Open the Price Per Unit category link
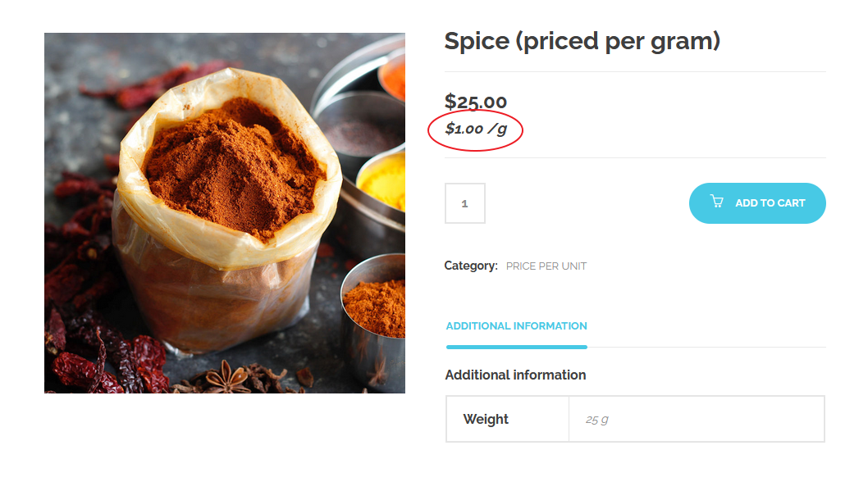The image size is (868, 482). [x=546, y=266]
